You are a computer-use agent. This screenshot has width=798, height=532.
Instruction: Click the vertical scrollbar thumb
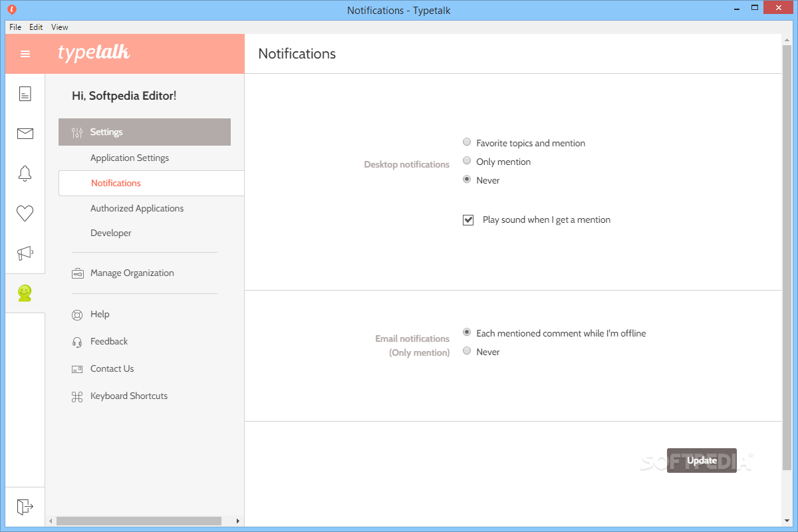(787, 257)
